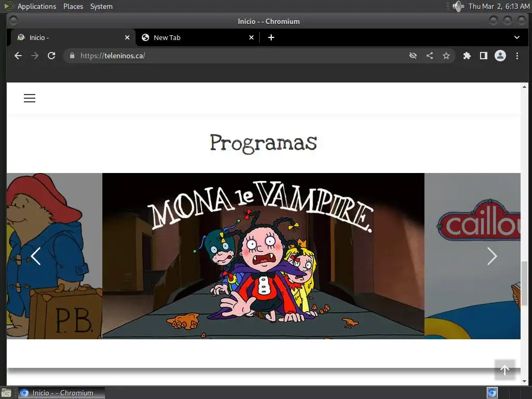Go back with the browser back arrow

[x=18, y=56]
